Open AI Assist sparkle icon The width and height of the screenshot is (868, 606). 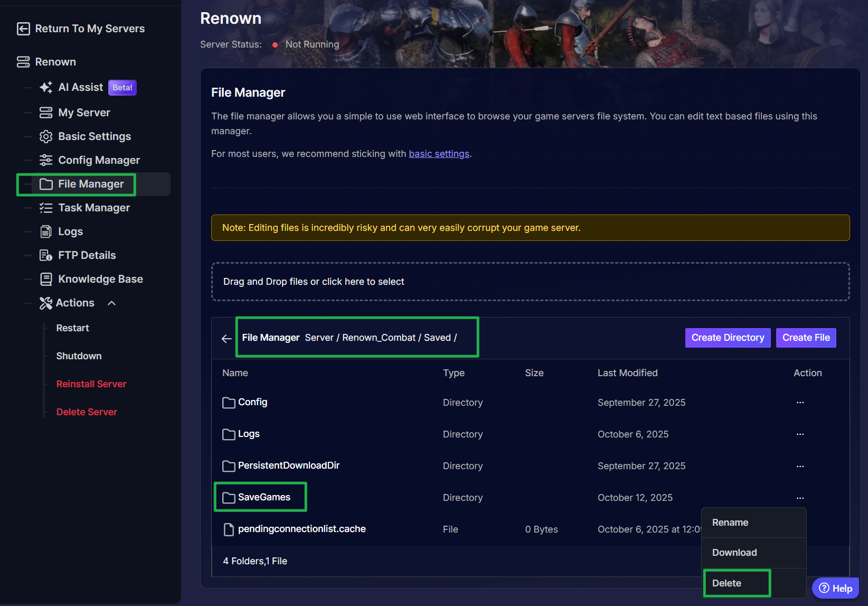click(46, 87)
